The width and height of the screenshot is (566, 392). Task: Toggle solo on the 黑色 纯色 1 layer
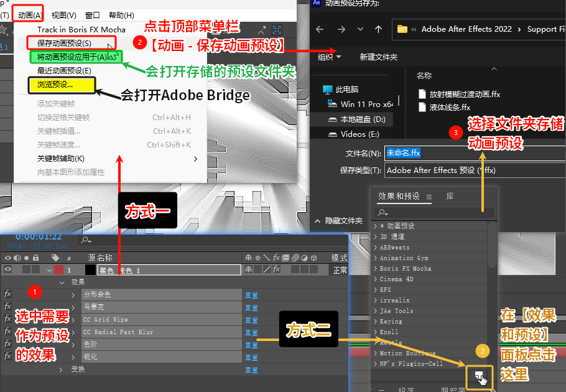(x=26, y=269)
